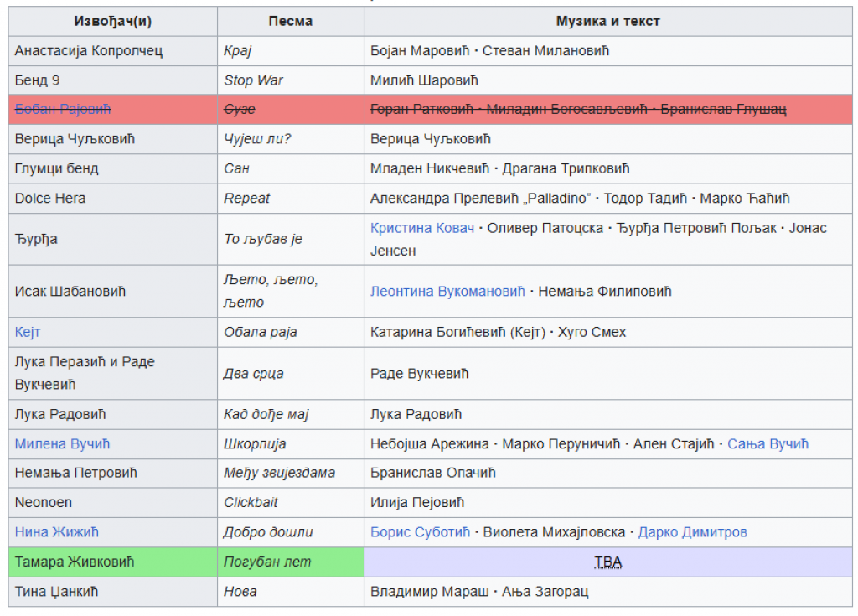
Task: Click the Песма column header
Action: (290, 21)
